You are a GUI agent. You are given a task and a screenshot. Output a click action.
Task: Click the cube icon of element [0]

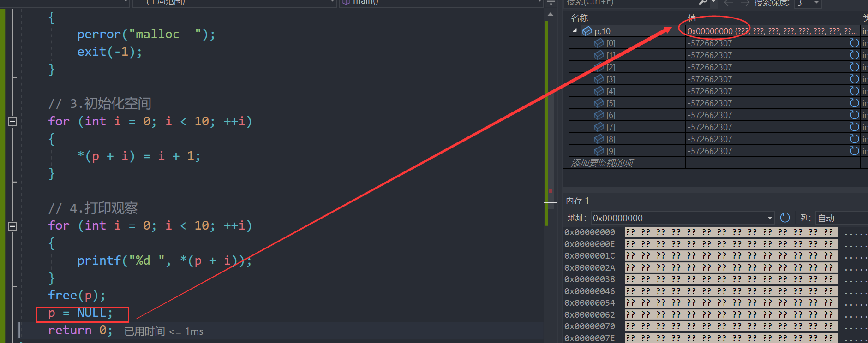pyautogui.click(x=599, y=43)
